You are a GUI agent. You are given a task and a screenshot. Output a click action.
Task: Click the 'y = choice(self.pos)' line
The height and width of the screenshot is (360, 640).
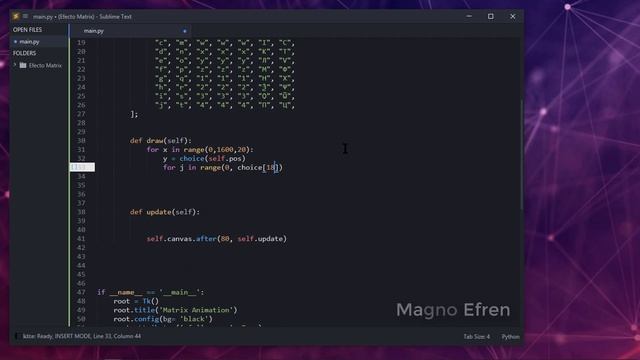(204, 159)
